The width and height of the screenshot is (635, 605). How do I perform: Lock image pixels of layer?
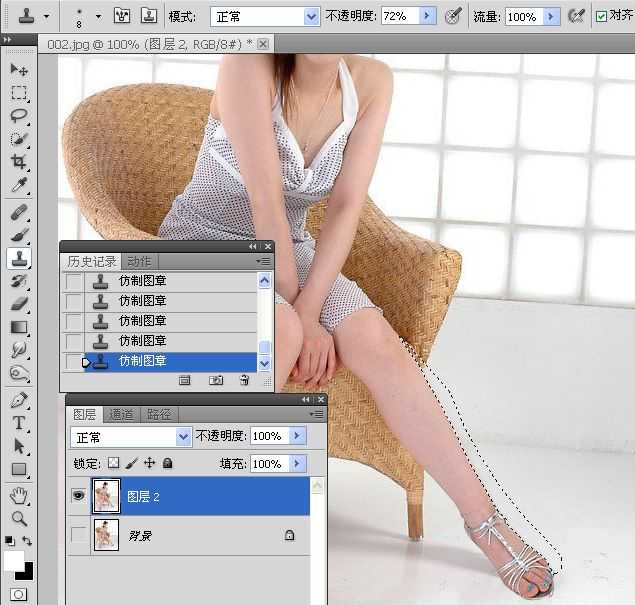pos(132,463)
